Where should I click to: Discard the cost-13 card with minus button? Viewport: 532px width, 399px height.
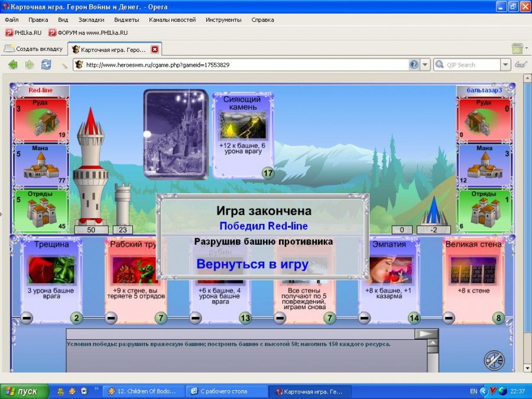coord(195,318)
